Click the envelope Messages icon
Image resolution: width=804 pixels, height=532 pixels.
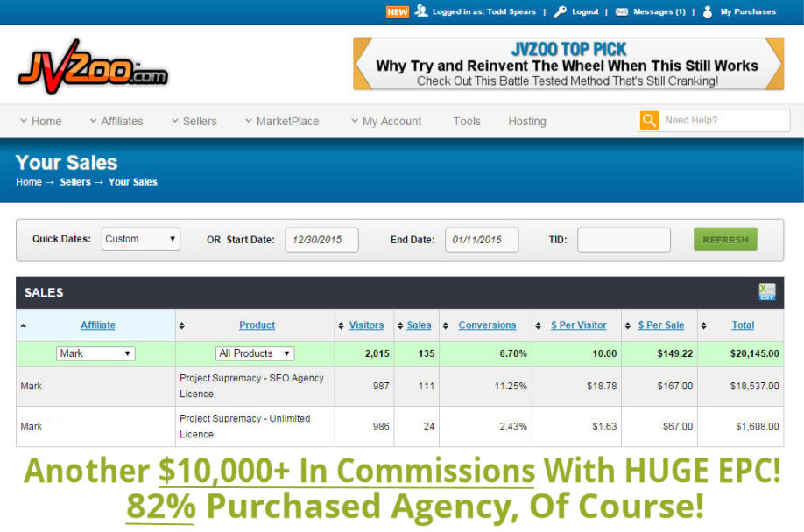[622, 11]
